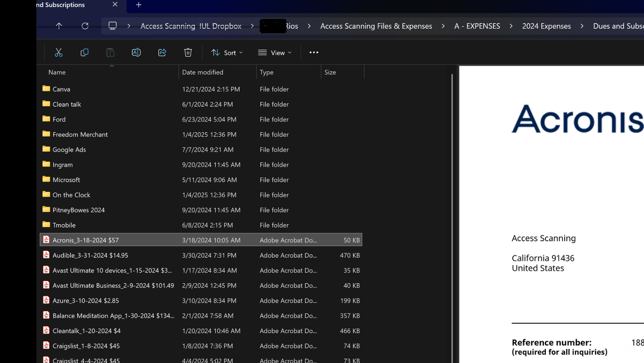This screenshot has height=363, width=644.
Task: Select the Ingram folder
Action: click(201, 165)
